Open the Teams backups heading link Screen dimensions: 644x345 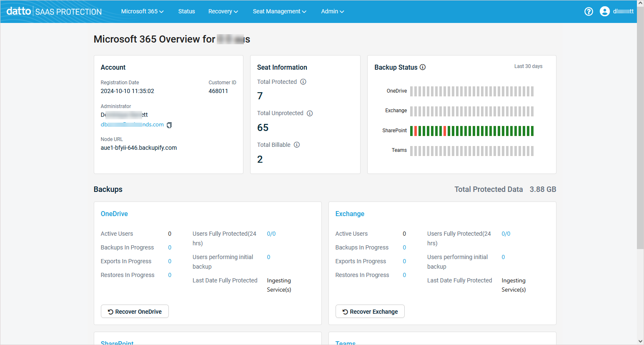pyautogui.click(x=346, y=342)
